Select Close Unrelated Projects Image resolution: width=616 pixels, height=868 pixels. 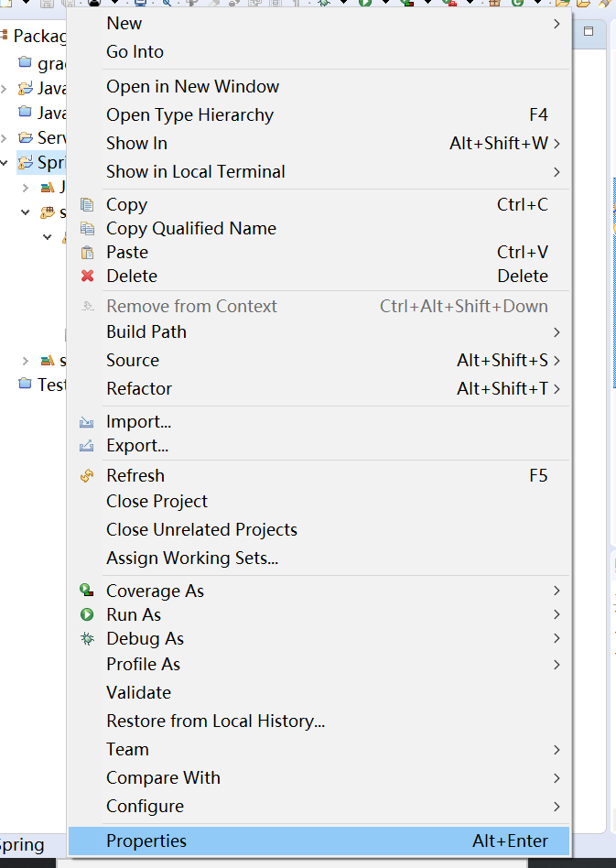coord(201,530)
